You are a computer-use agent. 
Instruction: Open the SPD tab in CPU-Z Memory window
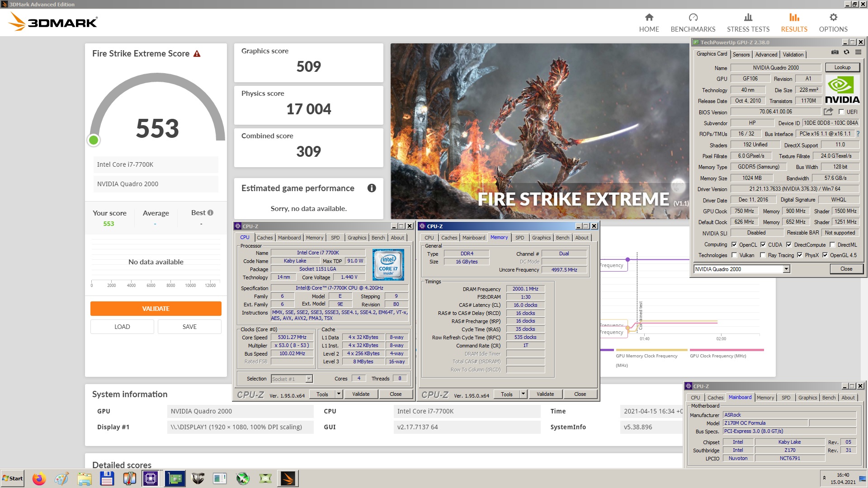pos(520,238)
